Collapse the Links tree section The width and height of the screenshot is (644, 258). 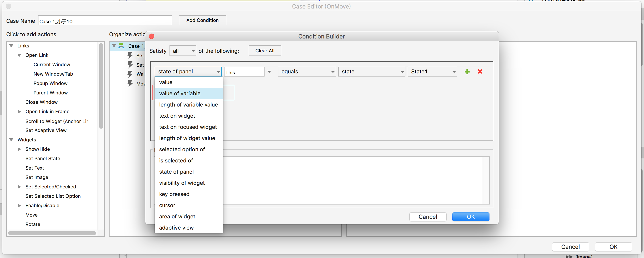[11, 46]
